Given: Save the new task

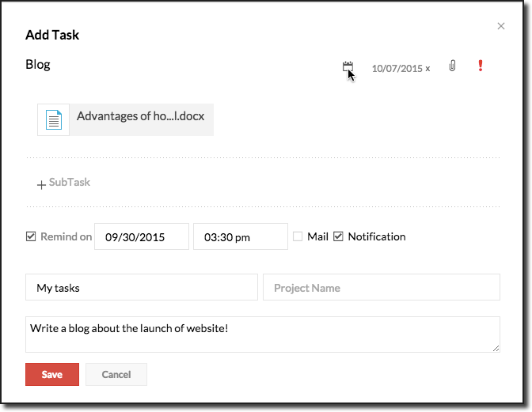Looking at the screenshot, I should [x=52, y=374].
